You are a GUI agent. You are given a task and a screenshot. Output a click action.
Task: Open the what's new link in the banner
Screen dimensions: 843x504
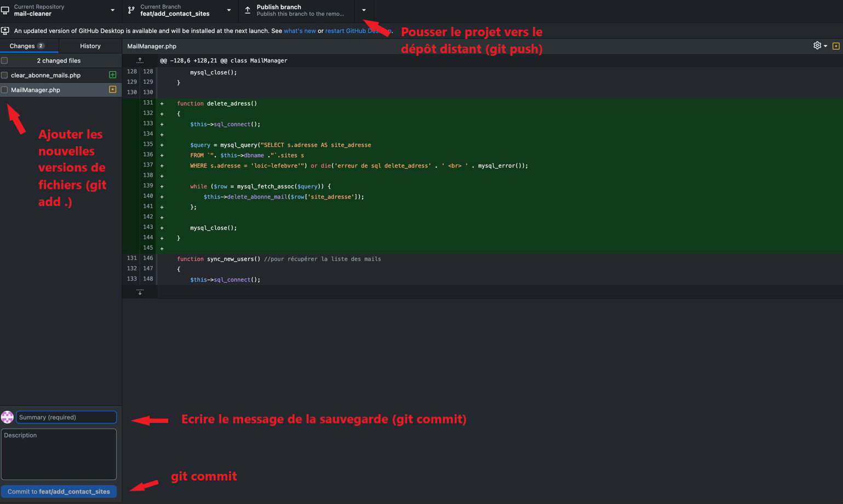point(300,31)
